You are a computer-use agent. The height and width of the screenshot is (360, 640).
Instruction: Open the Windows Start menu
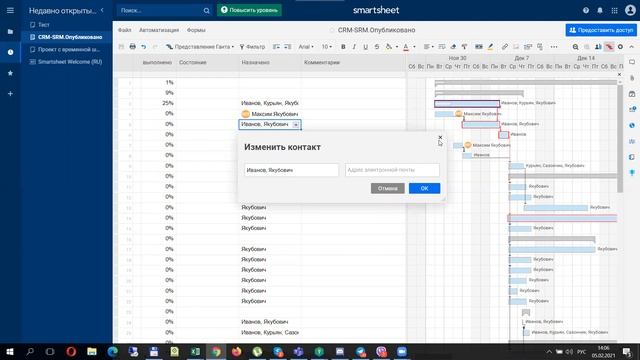[10, 351]
